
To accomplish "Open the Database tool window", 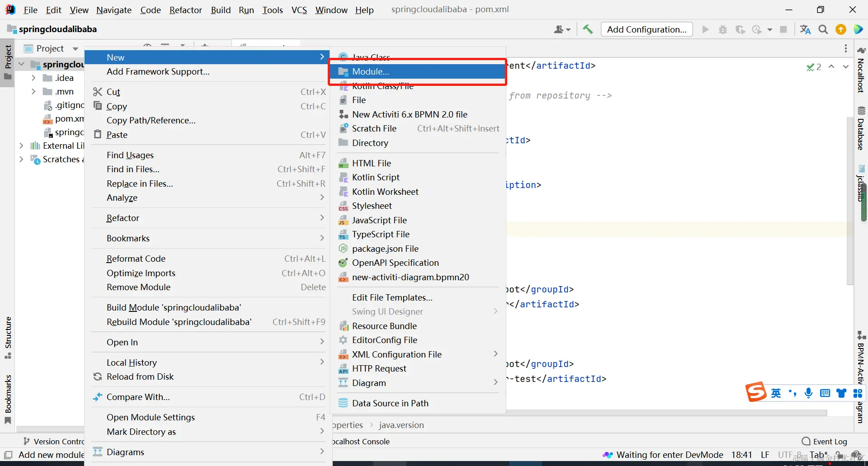I will [861, 129].
